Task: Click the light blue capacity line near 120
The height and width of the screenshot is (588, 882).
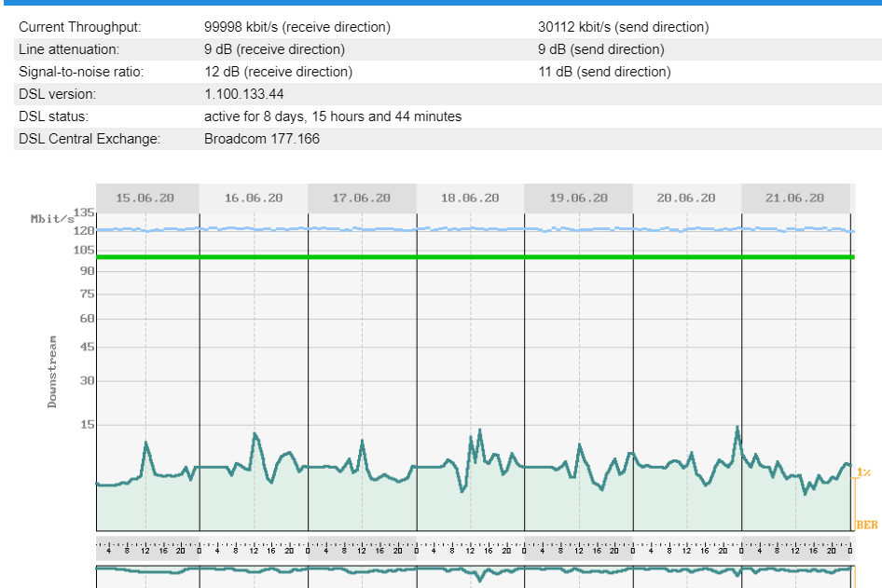Action: point(466,228)
